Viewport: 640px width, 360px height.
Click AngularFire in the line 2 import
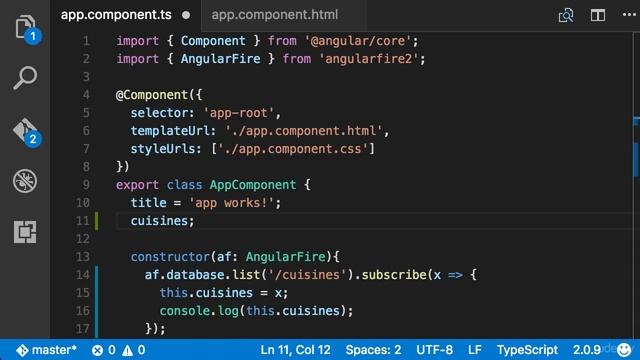point(220,59)
